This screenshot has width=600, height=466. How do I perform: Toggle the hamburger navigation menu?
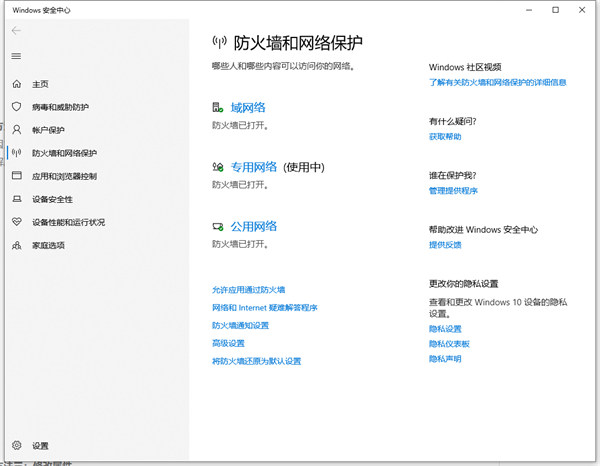(x=16, y=56)
